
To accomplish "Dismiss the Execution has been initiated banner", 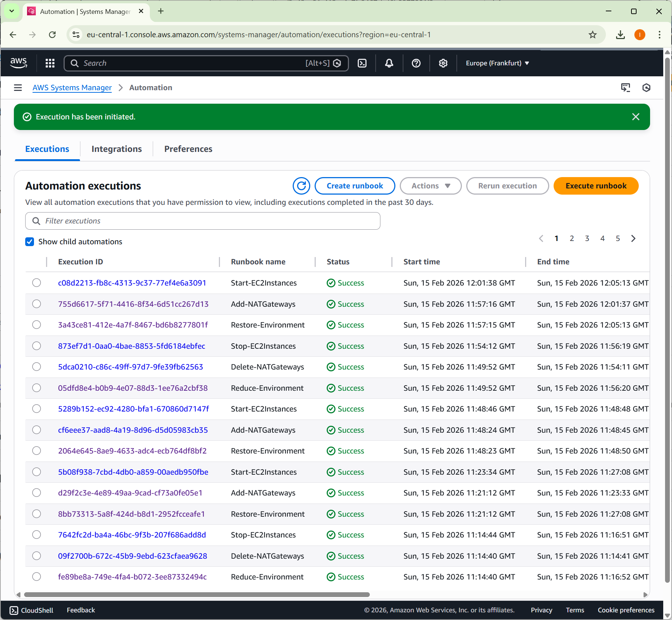I will click(x=636, y=117).
